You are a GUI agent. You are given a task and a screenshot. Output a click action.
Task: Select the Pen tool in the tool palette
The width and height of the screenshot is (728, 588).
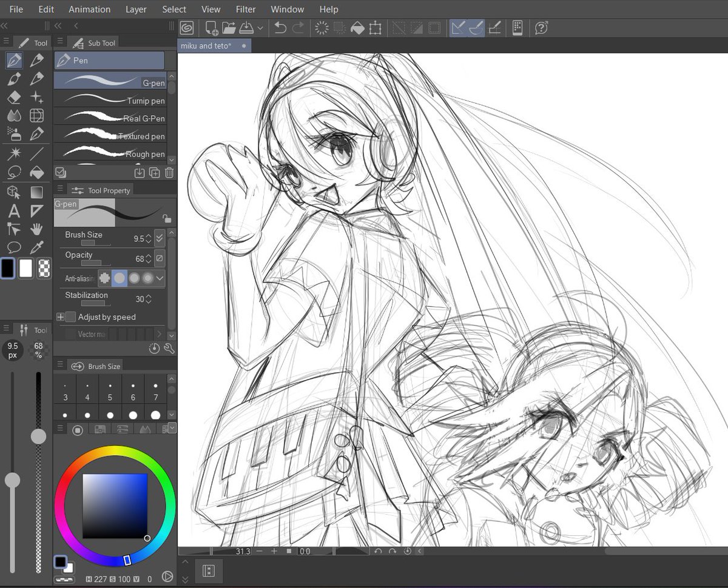[x=15, y=61]
